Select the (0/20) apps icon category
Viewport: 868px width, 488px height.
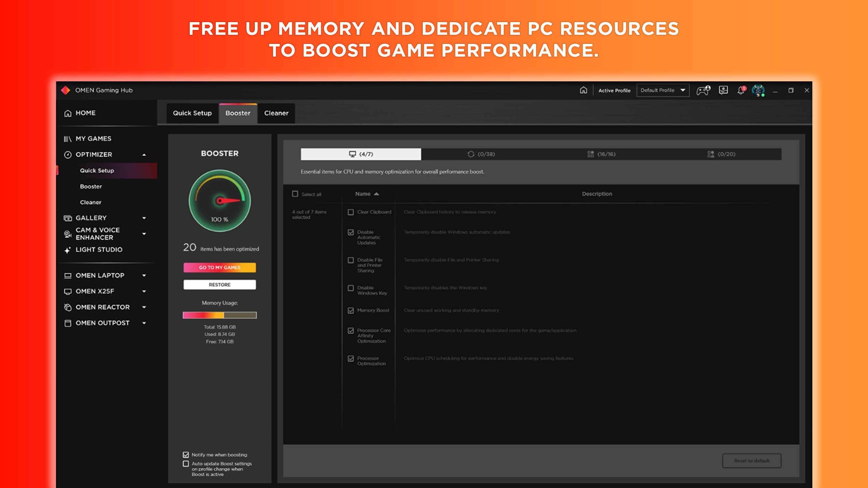[721, 154]
